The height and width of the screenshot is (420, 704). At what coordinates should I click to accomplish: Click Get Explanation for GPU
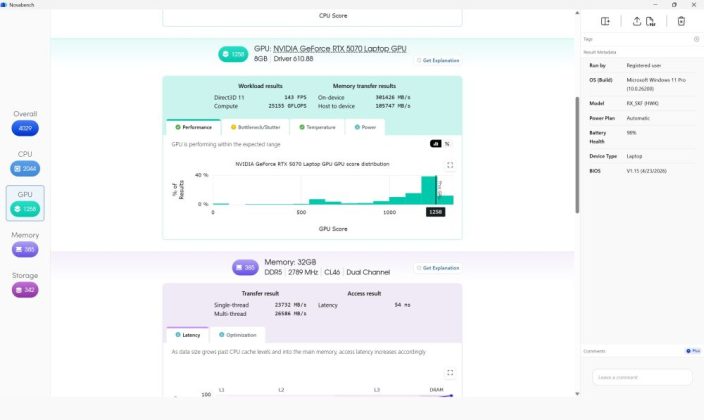click(x=438, y=60)
